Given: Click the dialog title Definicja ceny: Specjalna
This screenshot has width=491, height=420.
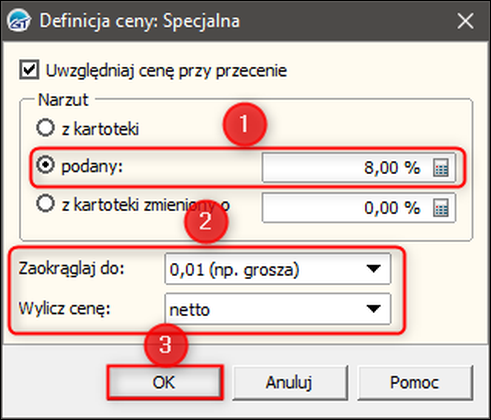Looking at the screenshot, I should coord(140,21).
